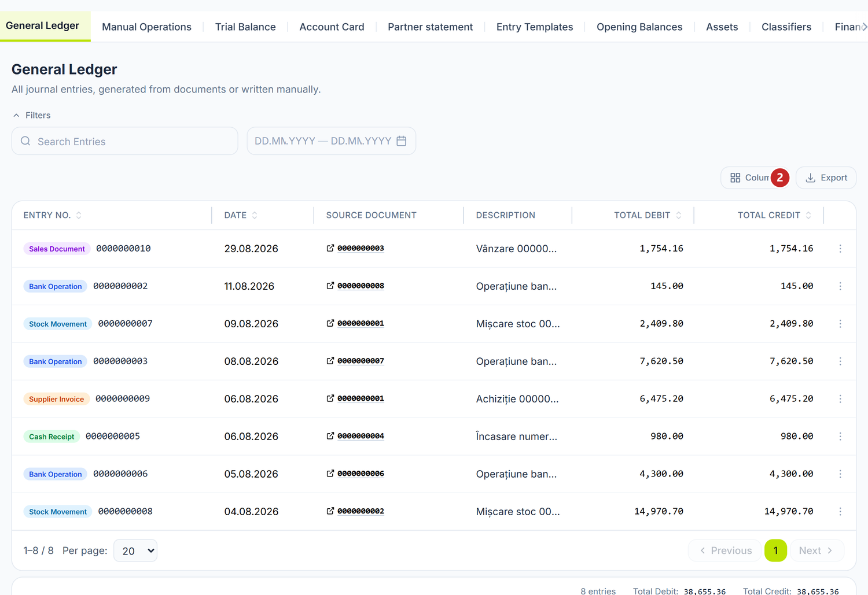Open row menu for entry 0000000005
868x595 pixels.
(x=840, y=437)
